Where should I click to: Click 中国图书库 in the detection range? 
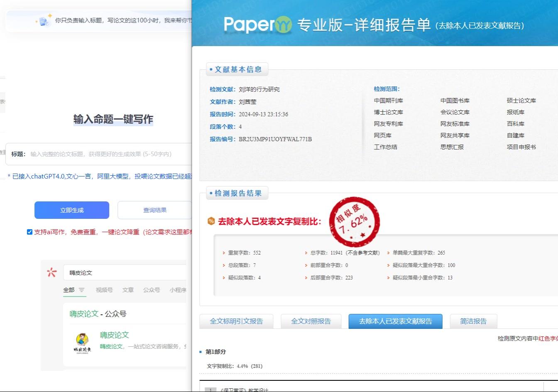click(x=455, y=100)
